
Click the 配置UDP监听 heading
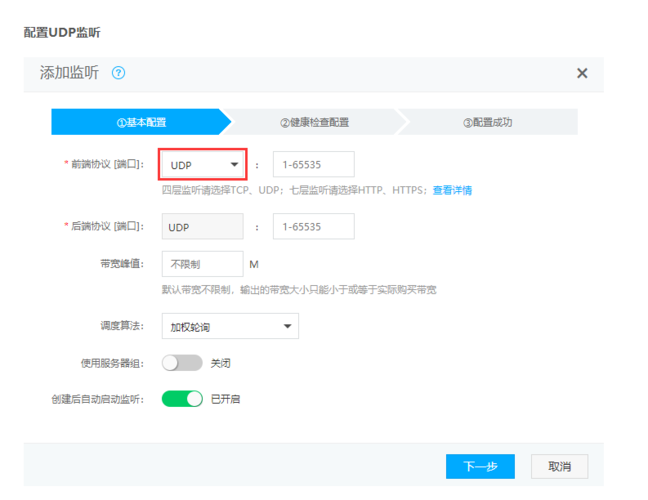coord(62,32)
